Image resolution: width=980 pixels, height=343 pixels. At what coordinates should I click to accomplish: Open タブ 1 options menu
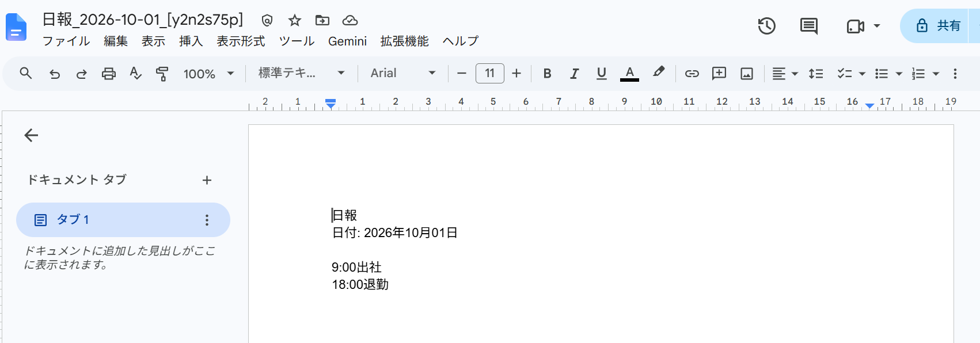pyautogui.click(x=207, y=220)
